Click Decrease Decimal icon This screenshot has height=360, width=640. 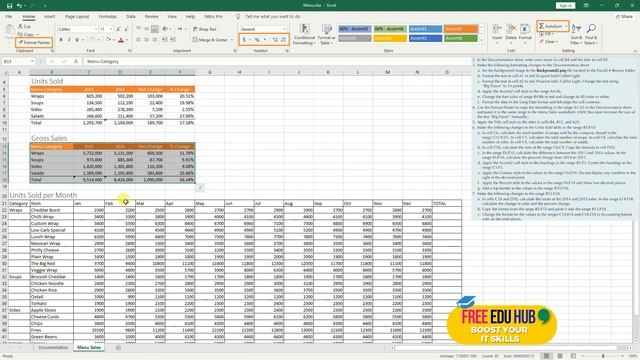tap(283, 40)
